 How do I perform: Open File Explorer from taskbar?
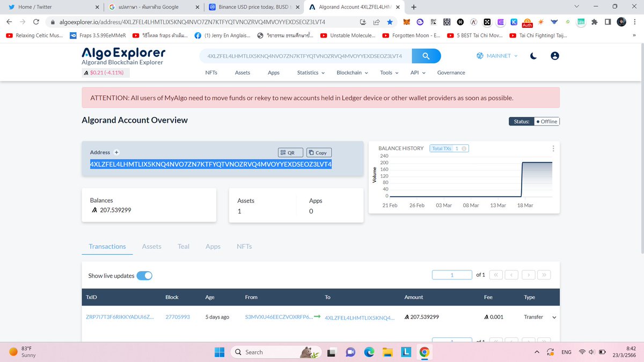[387, 352]
